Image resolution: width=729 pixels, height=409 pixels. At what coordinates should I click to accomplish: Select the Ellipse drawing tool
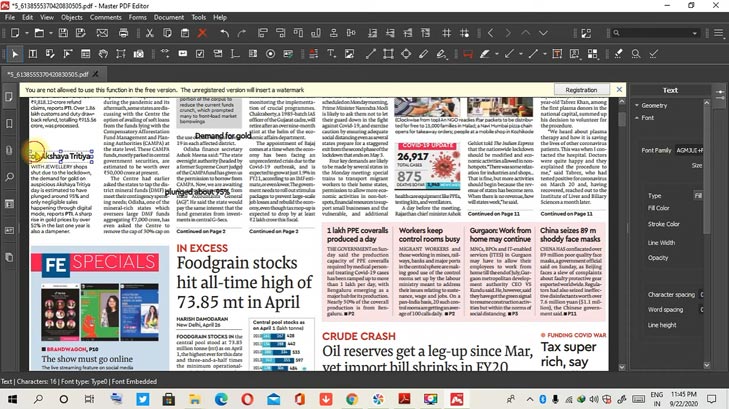(406, 54)
